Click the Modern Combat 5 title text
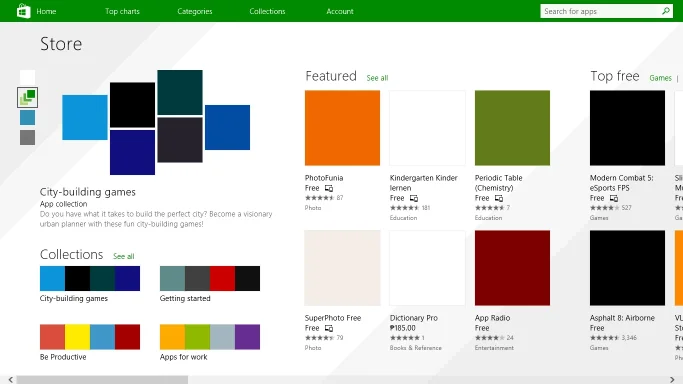The height and width of the screenshot is (384, 683). coord(622,183)
